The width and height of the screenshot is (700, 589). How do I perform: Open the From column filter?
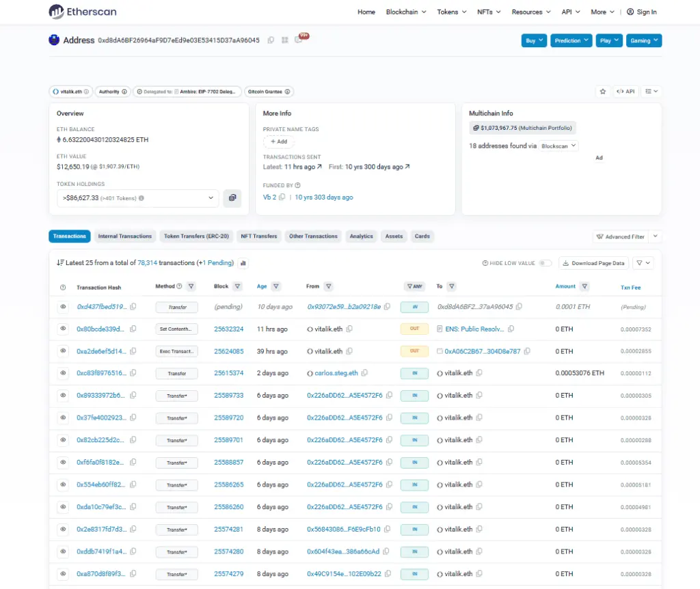pyautogui.click(x=329, y=286)
